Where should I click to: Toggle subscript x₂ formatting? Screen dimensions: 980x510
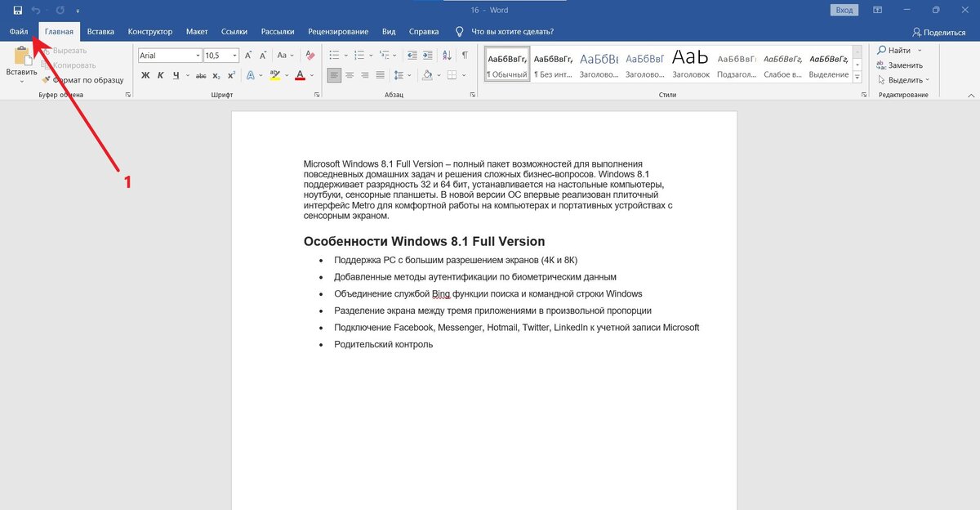[x=216, y=75]
